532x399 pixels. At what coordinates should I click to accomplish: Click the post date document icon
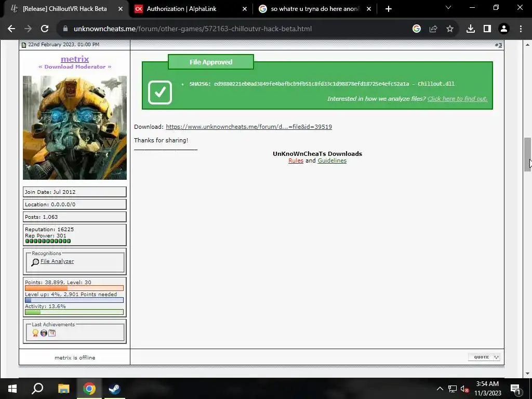(x=24, y=45)
